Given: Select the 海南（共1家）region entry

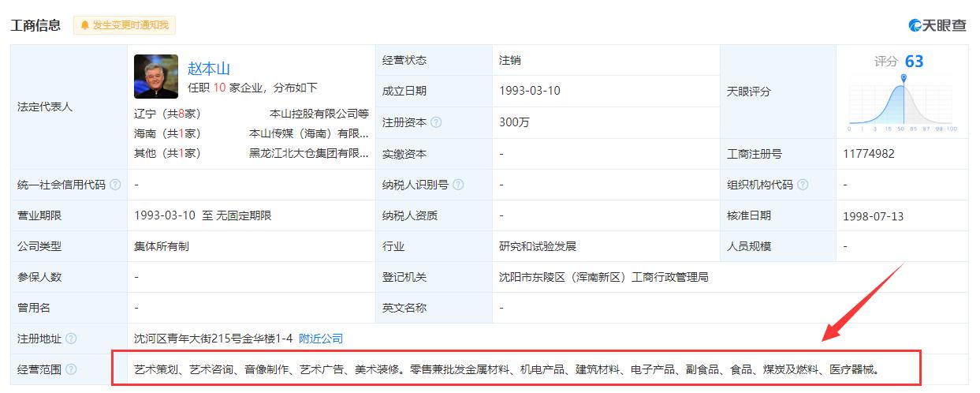Looking at the screenshot, I should click(x=167, y=133).
